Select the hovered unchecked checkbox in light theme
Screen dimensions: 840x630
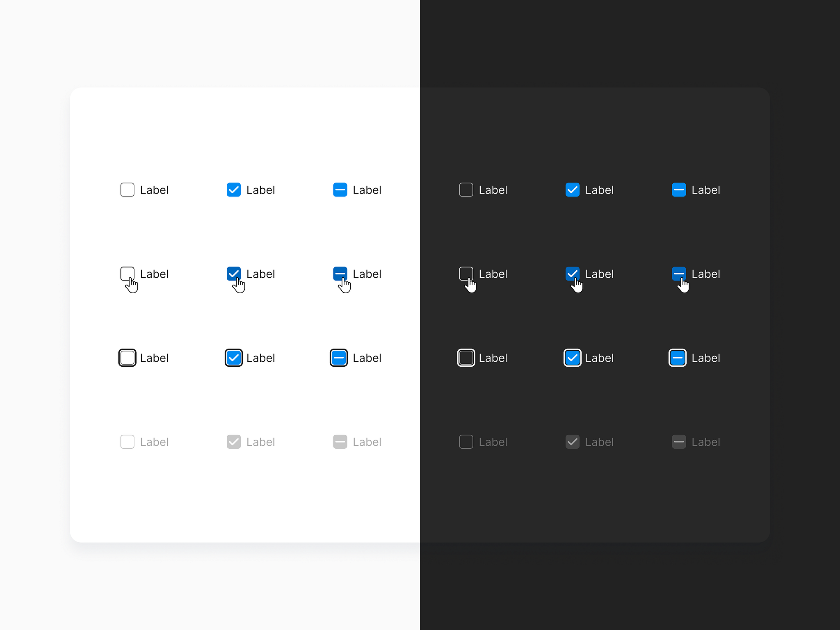[x=127, y=274]
